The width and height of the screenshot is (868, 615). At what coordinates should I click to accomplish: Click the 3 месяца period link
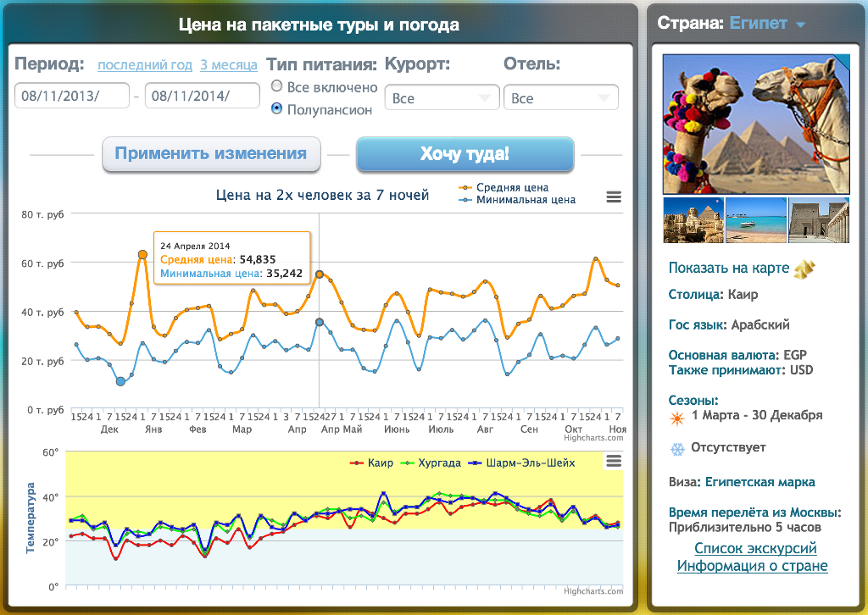[x=229, y=65]
